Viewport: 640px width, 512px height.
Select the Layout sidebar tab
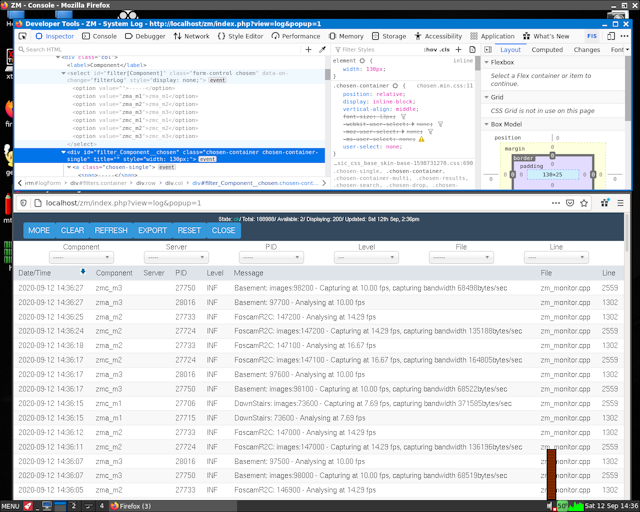coord(510,50)
